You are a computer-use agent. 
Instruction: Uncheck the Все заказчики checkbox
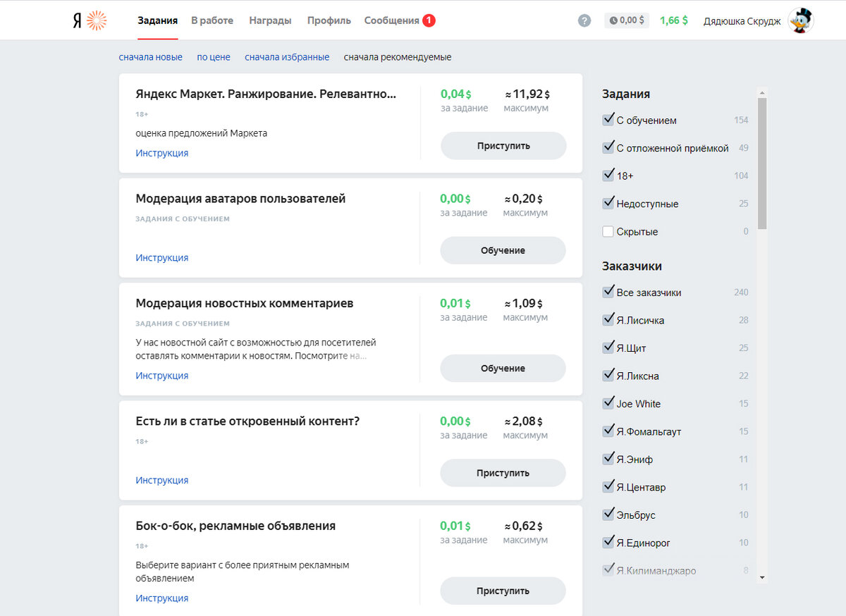click(608, 291)
